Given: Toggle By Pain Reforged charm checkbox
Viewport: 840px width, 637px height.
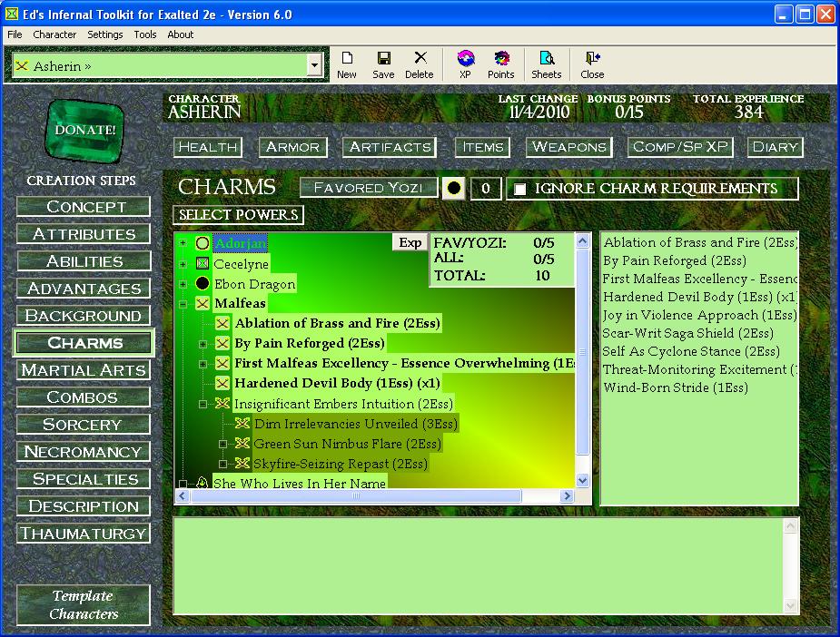Looking at the screenshot, I should (222, 343).
